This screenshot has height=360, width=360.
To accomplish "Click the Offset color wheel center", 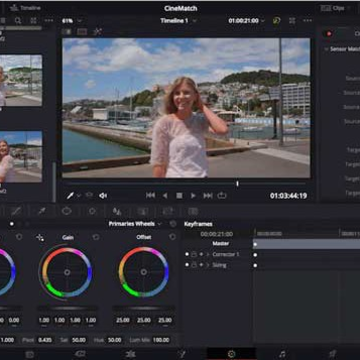I will [x=144, y=272].
